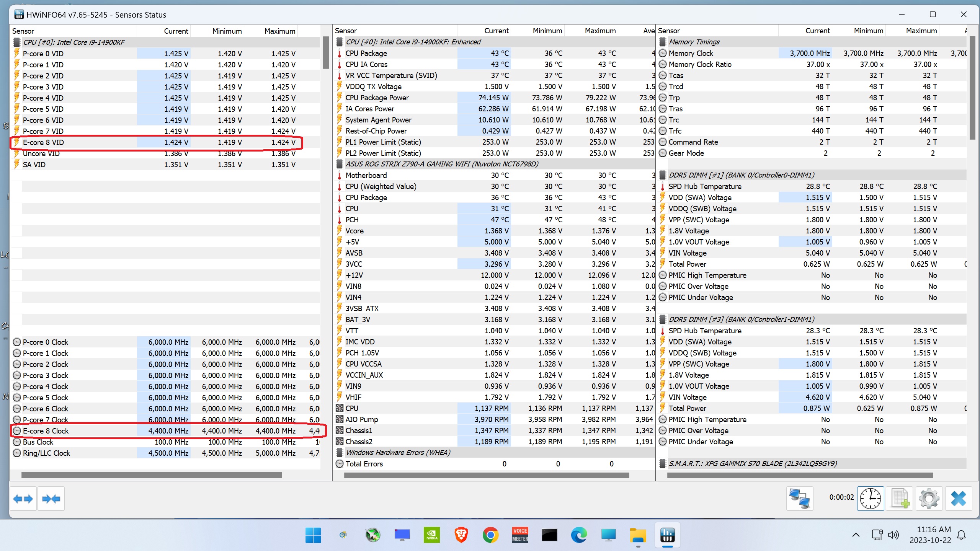Click the HWiNFO taskbar icon
This screenshot has width=980, height=551.
[667, 535]
